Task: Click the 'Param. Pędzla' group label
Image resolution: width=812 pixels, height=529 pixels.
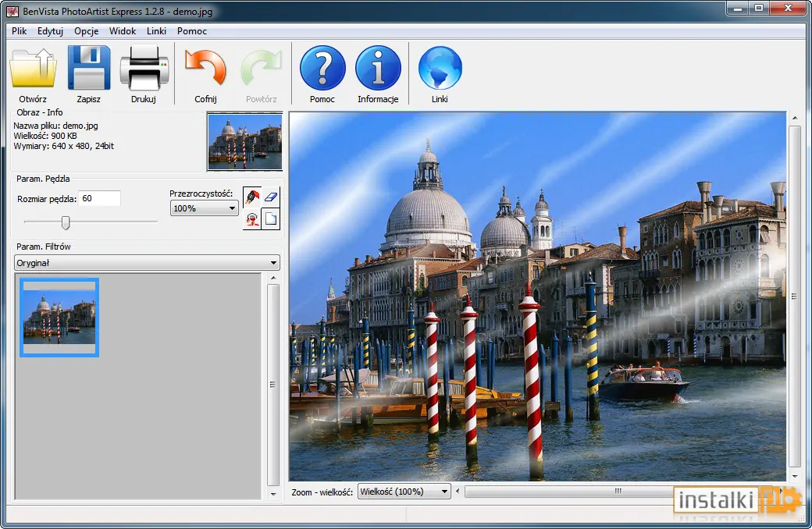Action: [x=43, y=179]
